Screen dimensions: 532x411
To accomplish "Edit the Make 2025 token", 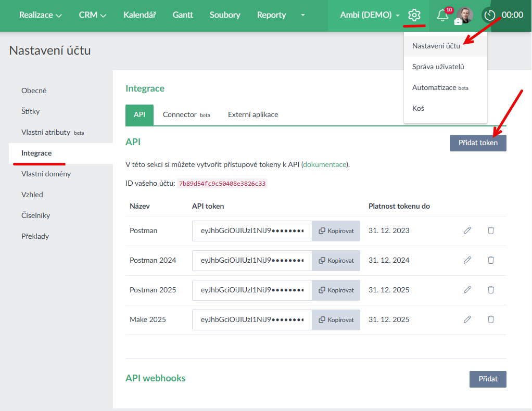I will [x=467, y=319].
